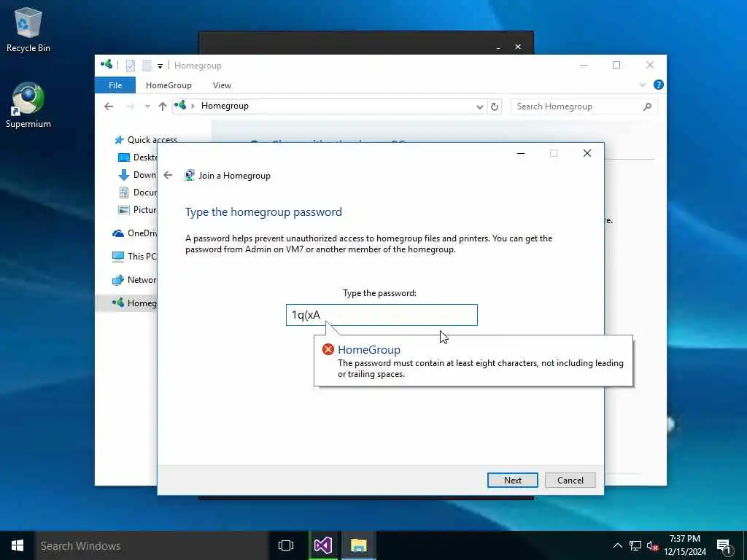Screen dimensions: 747x560
Task: Click the homegroup password text box
Action: (382, 315)
